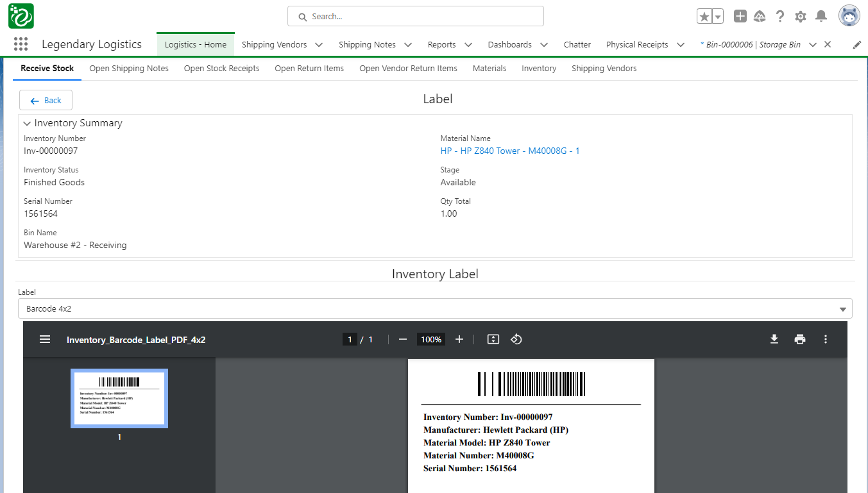Open the favorites list dropdown arrow

pos(718,17)
